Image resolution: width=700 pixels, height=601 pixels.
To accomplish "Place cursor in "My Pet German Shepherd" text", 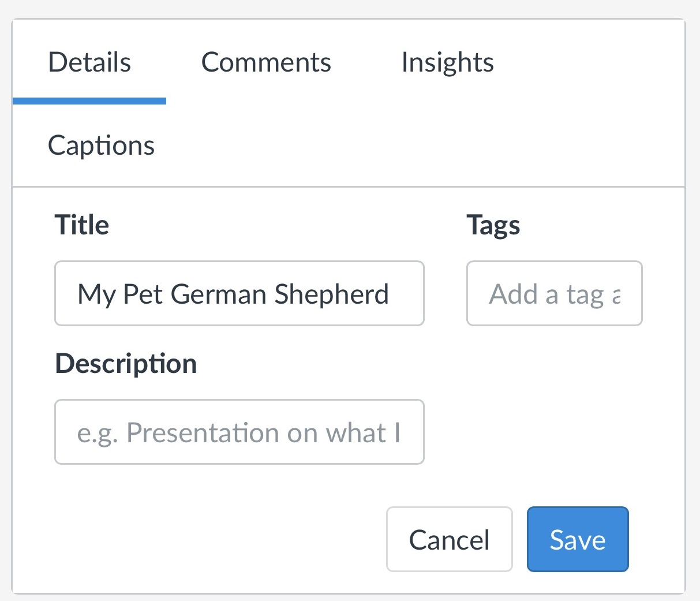I will 233,294.
